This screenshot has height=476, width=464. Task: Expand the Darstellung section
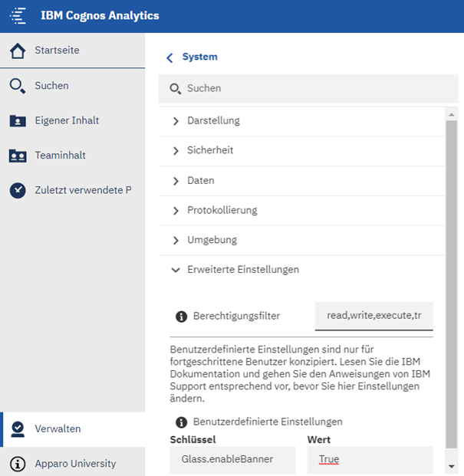176,121
